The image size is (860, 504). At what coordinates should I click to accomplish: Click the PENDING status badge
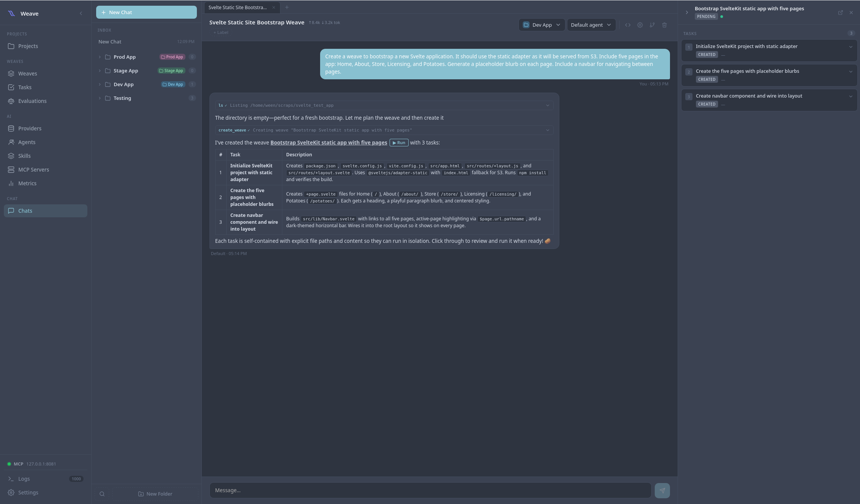point(706,17)
